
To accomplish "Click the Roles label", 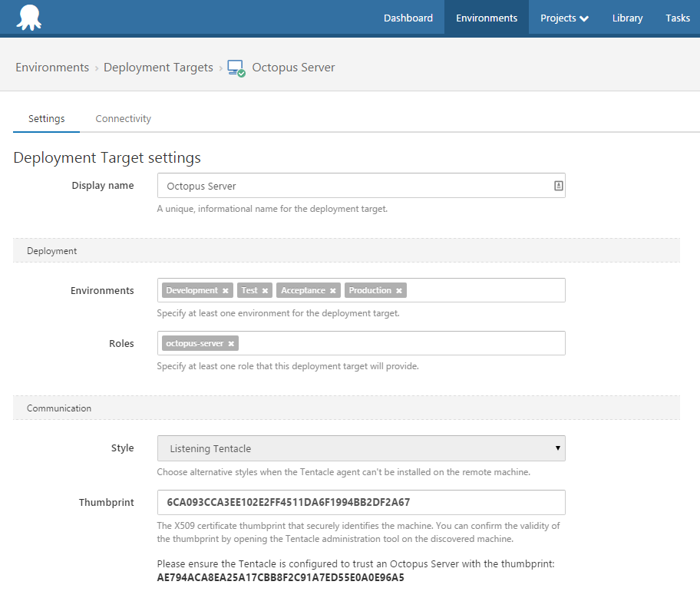I will click(x=121, y=343).
